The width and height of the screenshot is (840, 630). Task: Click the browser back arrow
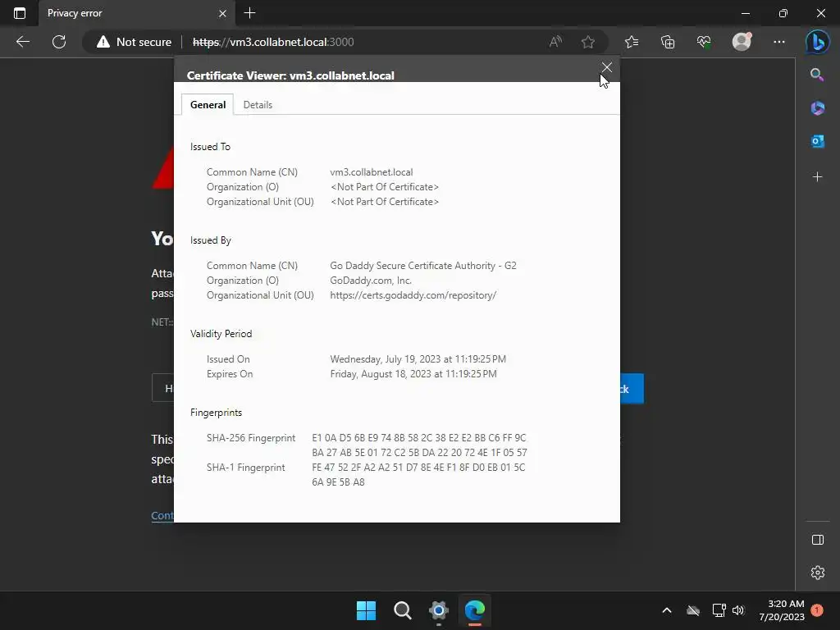pyautogui.click(x=22, y=42)
